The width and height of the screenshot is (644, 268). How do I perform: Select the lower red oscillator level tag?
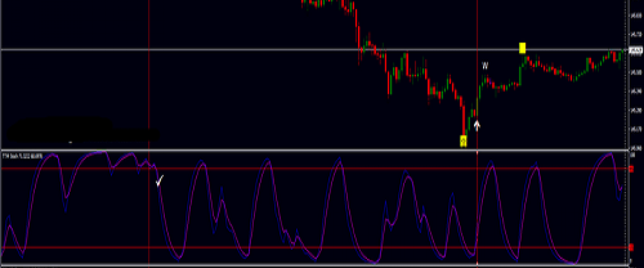point(631,247)
